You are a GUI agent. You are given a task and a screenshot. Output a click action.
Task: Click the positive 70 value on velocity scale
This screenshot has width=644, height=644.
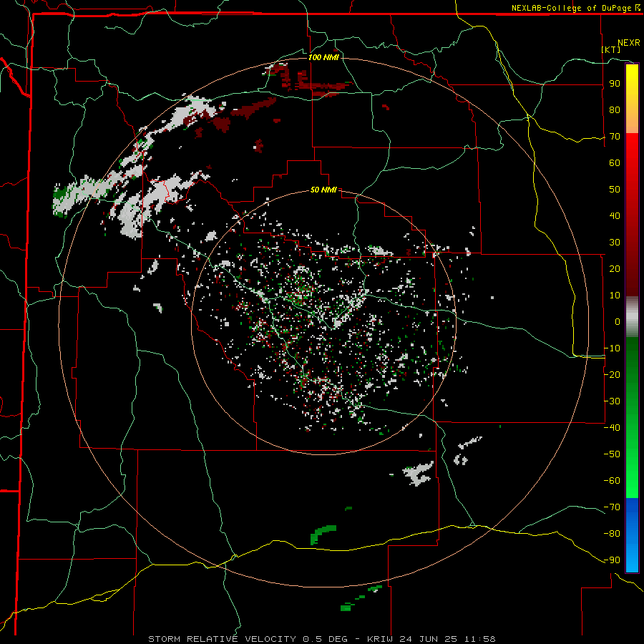(615, 137)
